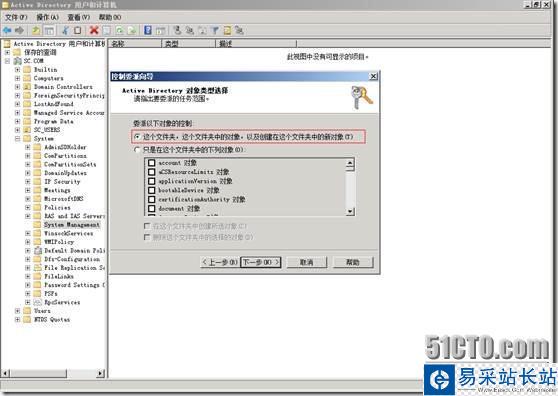
Task: Expand the AdminSDHolder node
Action: pyautogui.click(x=27, y=147)
